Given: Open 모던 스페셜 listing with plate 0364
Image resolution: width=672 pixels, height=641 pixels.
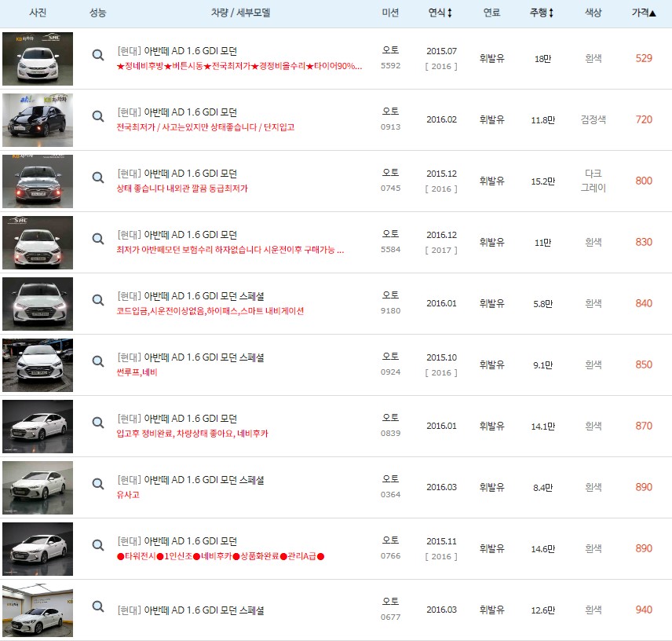Looking at the screenshot, I should [x=191, y=480].
